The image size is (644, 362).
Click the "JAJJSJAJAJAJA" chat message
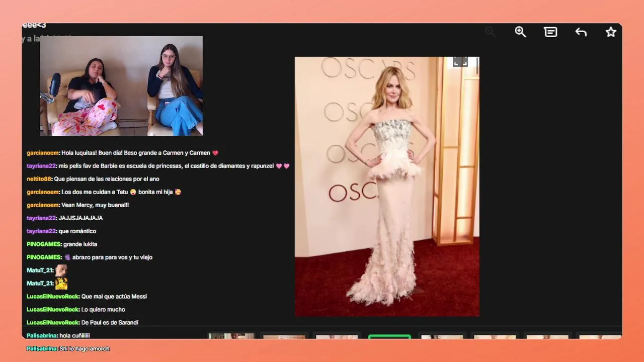[80, 218]
